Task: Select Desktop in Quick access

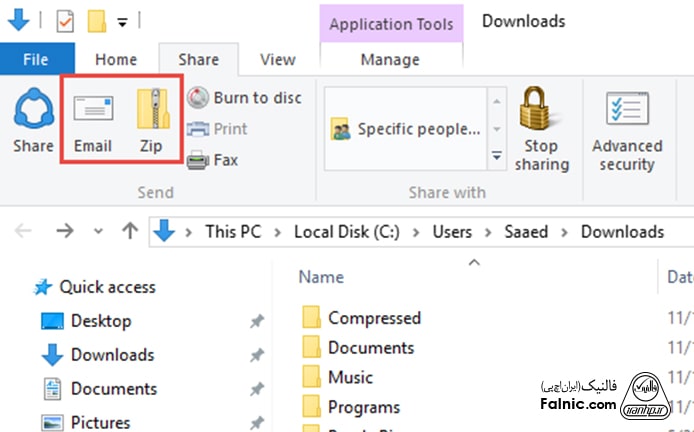Action: click(100, 321)
